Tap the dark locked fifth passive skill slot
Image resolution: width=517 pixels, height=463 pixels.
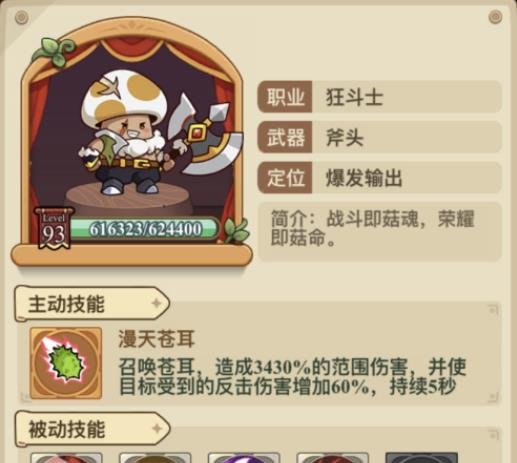[x=421, y=458]
